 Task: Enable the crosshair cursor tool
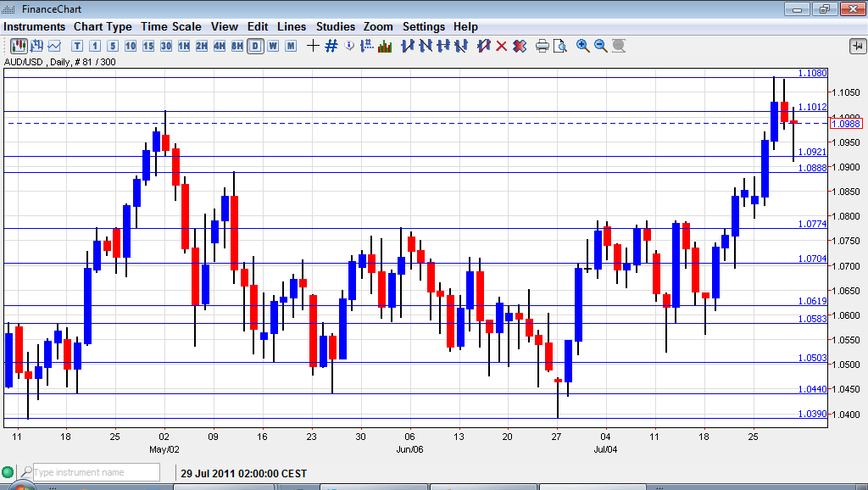(313, 46)
